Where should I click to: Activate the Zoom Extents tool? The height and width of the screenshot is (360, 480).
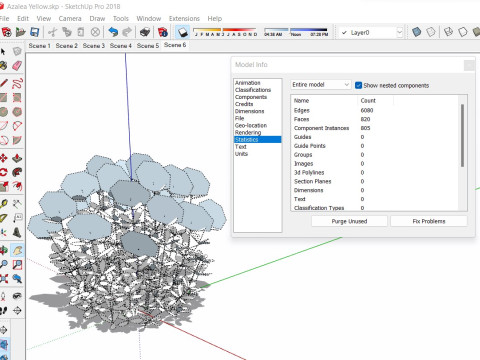pos(4,278)
